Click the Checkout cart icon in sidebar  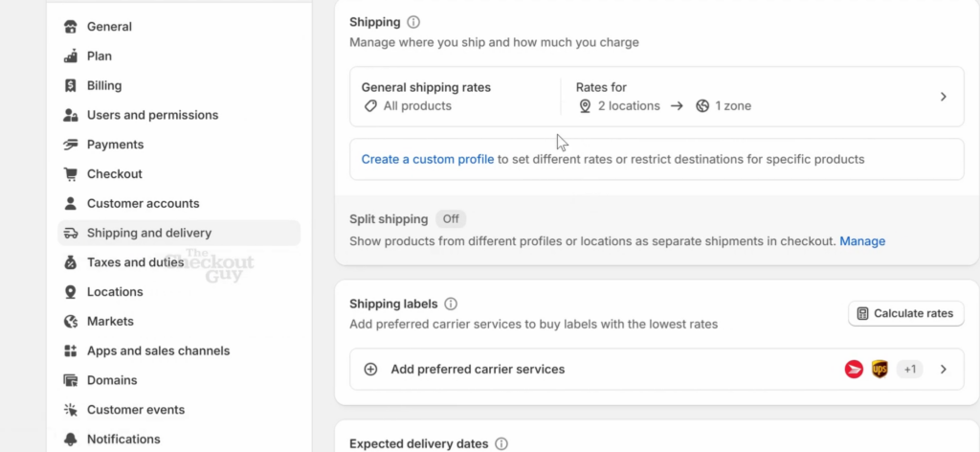[71, 174]
